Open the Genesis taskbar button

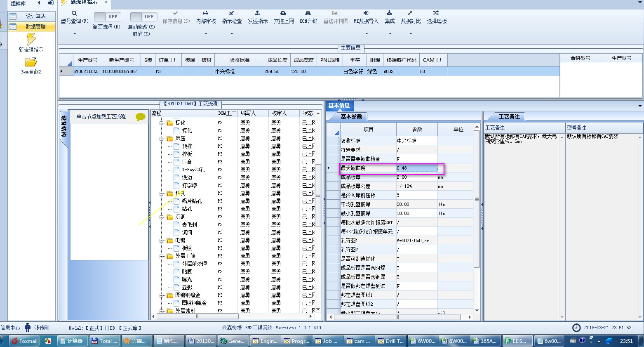[x=233, y=341]
